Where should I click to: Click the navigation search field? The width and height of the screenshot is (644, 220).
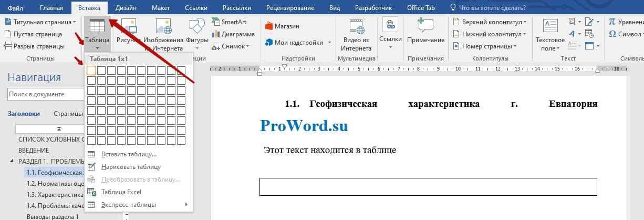[45, 94]
